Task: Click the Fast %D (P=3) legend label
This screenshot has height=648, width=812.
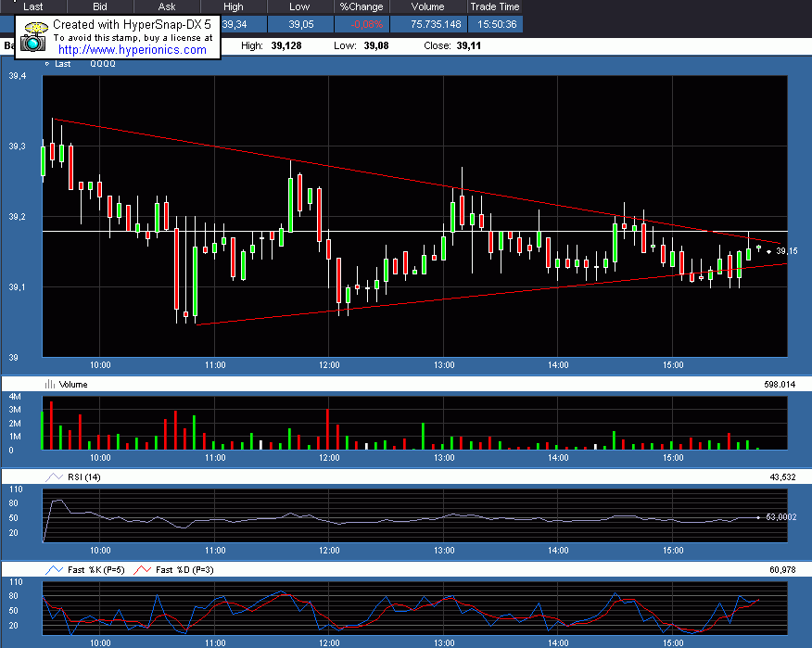Action: click(x=184, y=570)
